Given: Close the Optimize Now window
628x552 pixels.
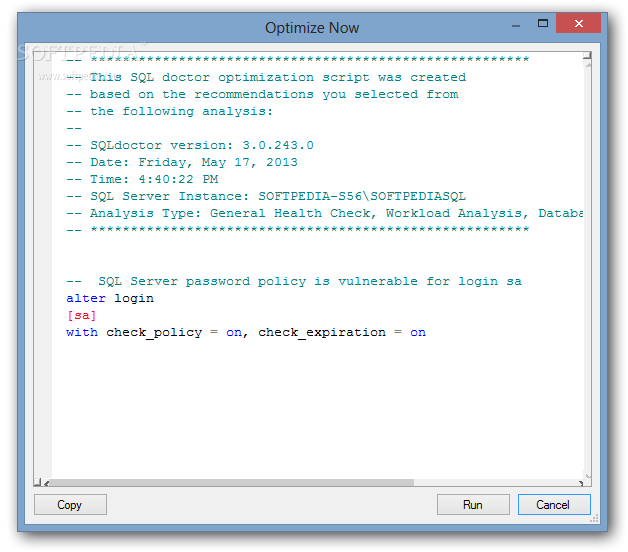Looking at the screenshot, I should point(578,23).
